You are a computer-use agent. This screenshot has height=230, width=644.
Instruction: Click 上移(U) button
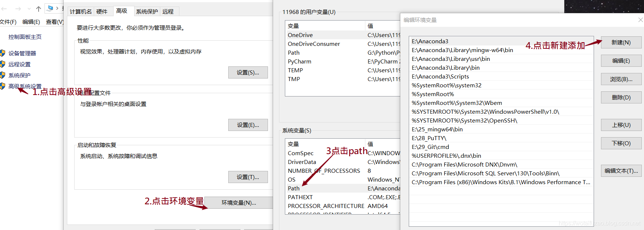(621, 125)
